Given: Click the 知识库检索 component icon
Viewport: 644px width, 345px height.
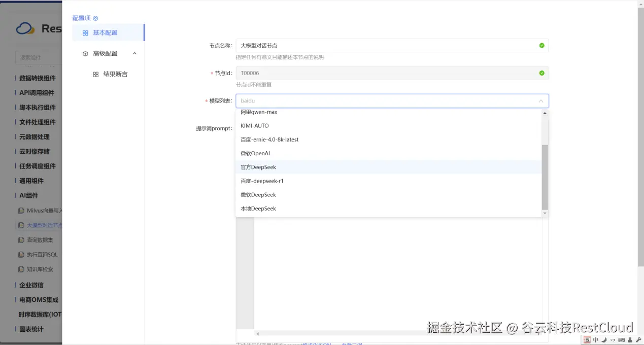Looking at the screenshot, I should 21,269.
